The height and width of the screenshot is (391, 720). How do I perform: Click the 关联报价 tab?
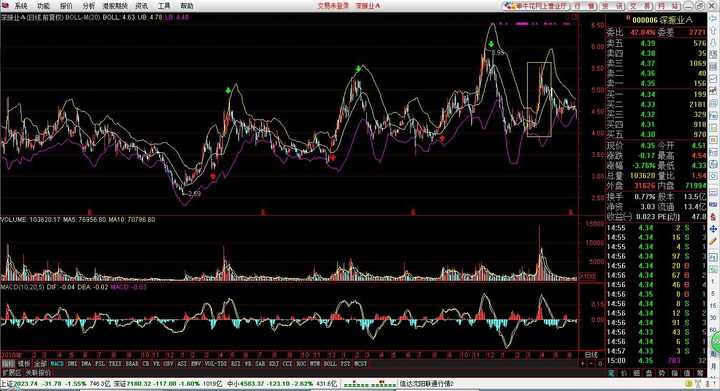tap(38, 373)
